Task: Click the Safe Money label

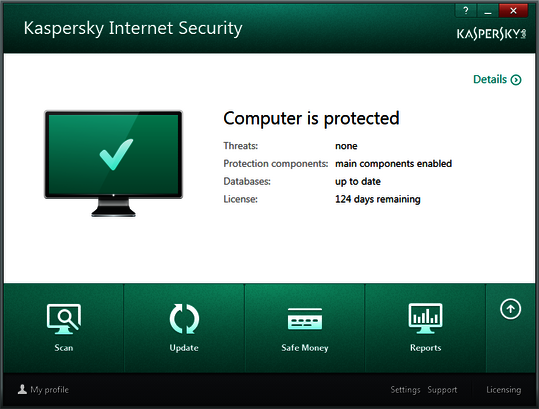Action: coord(305,348)
